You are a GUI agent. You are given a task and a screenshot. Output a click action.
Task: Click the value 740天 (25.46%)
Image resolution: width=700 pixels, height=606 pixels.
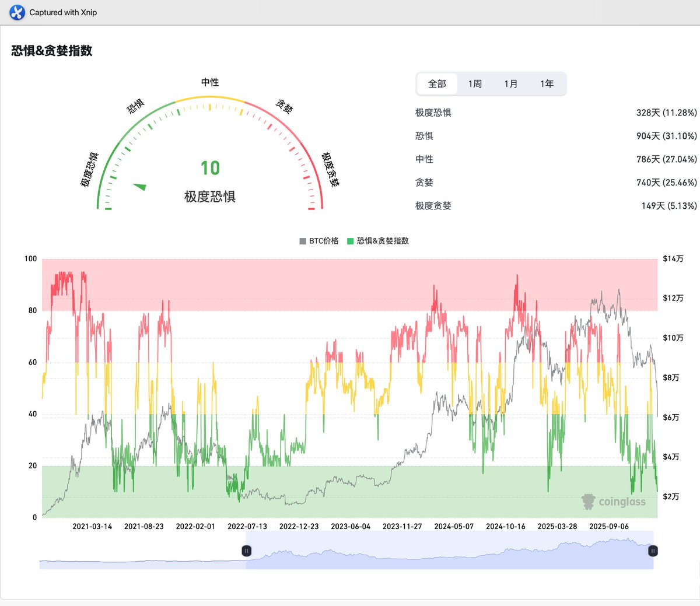(666, 183)
